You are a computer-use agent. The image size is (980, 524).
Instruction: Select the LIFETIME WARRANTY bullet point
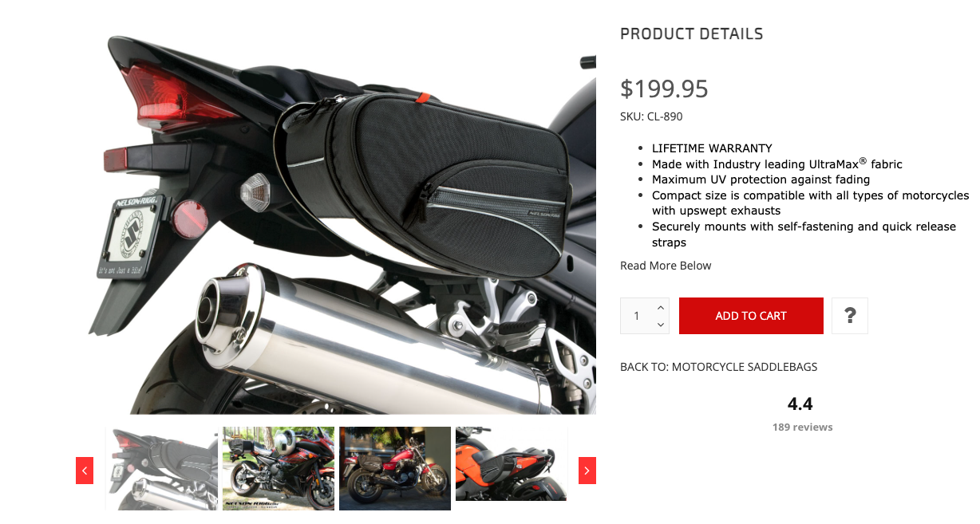click(712, 148)
